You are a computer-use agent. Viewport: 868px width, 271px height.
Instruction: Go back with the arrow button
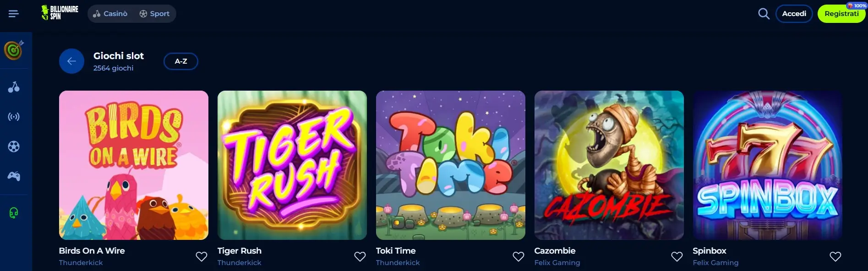coord(71,61)
